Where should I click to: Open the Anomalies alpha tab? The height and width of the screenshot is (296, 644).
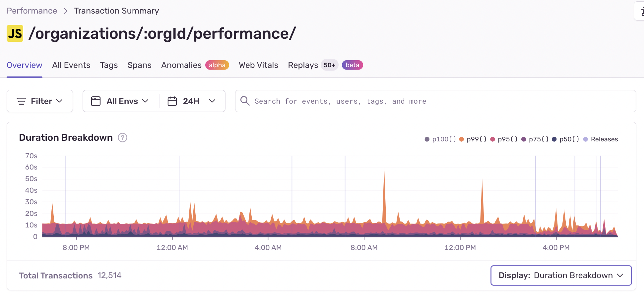point(195,65)
